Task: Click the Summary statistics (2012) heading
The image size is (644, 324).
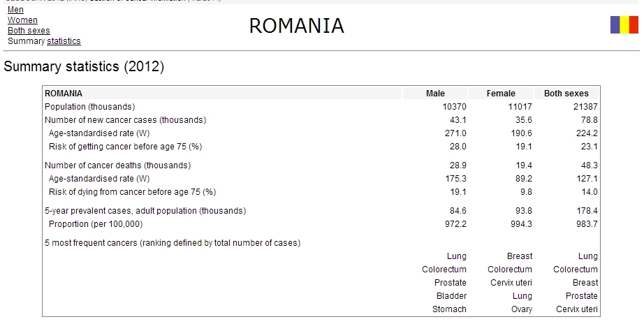Action: [x=84, y=68]
